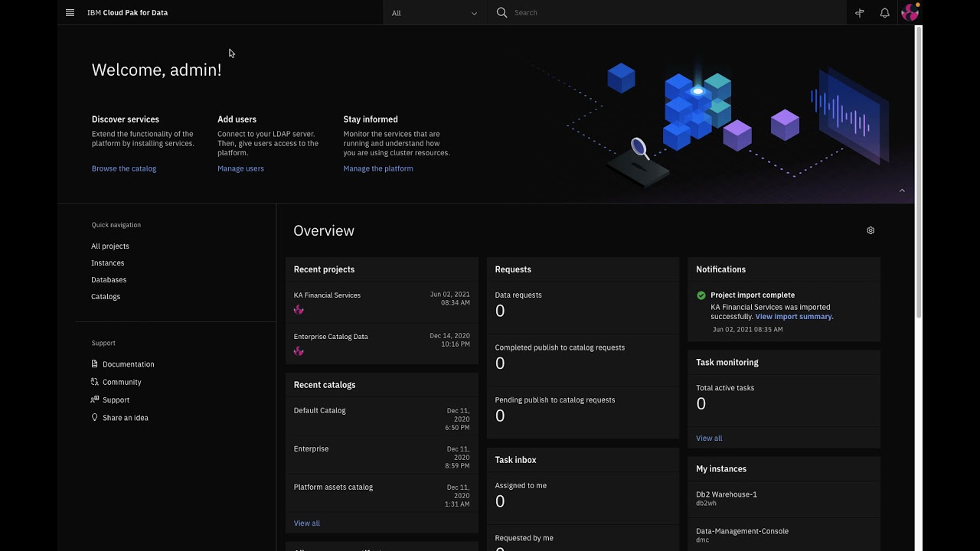Open the Platform assets catalog entry
The width and height of the screenshot is (980, 551).
[333, 487]
